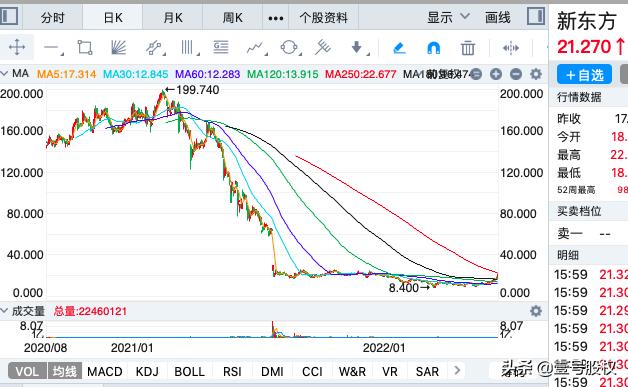Select the Gann fan lines tool
Screen dimensions: 628x387
coord(119,48)
